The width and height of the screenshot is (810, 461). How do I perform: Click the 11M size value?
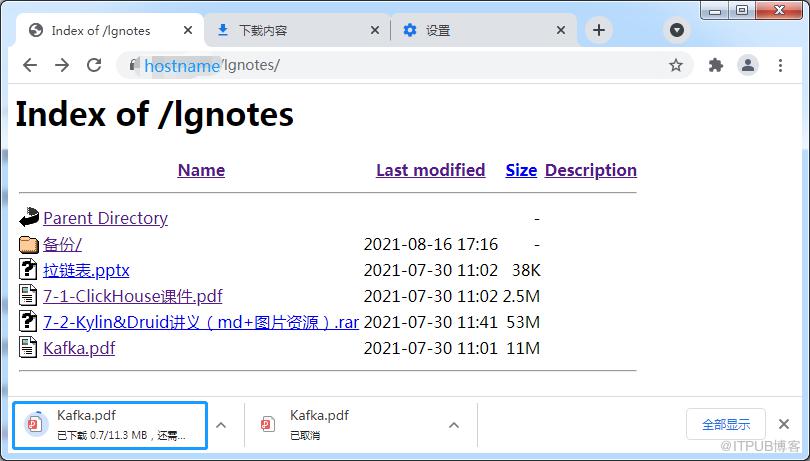pyautogui.click(x=523, y=347)
